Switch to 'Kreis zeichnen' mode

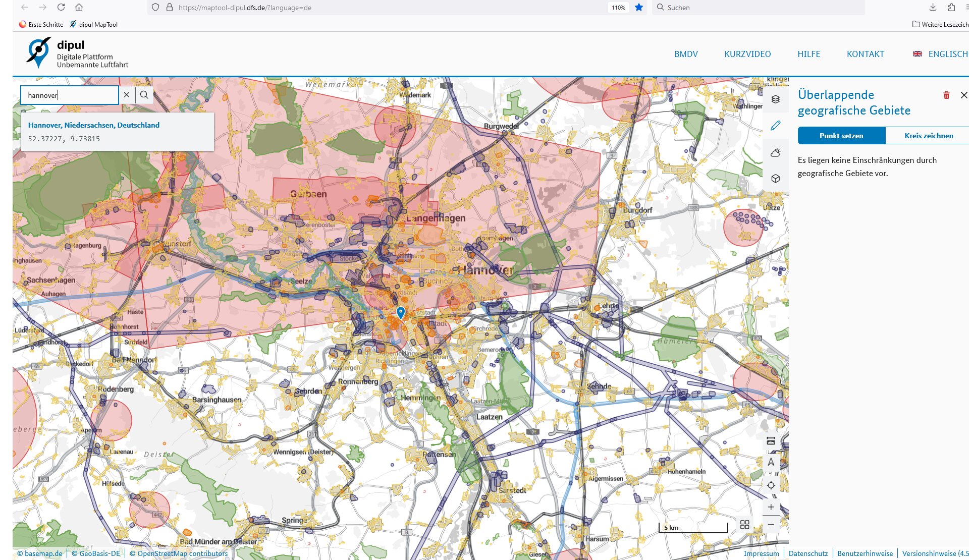(x=928, y=136)
